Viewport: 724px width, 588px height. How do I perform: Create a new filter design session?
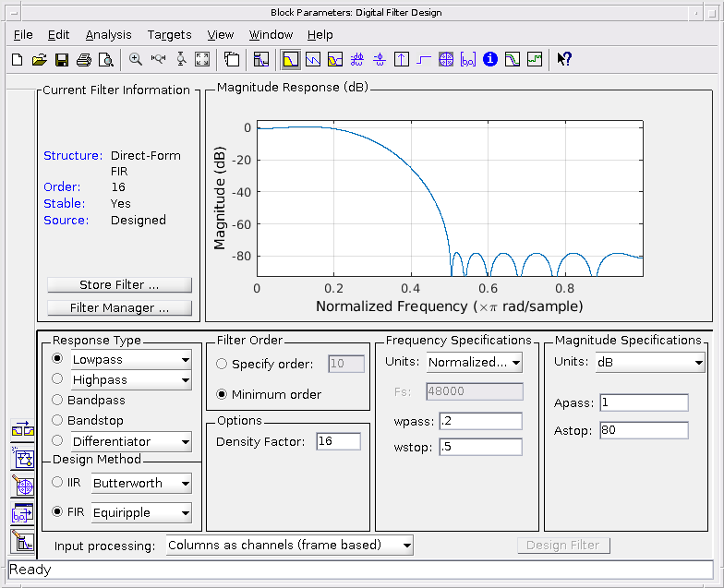[17, 59]
